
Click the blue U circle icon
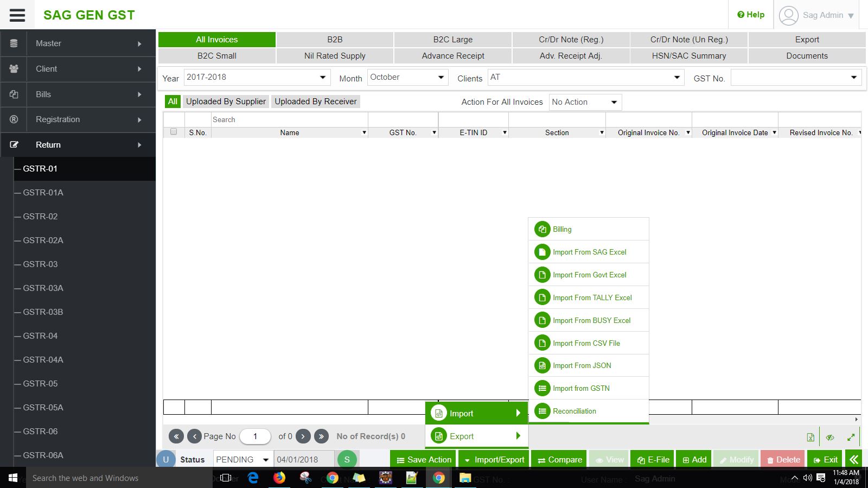coord(166,459)
